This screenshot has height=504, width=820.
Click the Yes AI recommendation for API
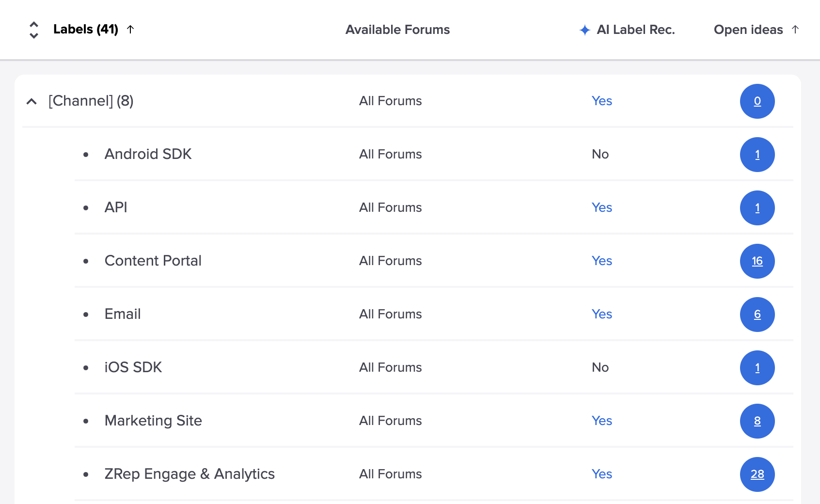click(x=601, y=207)
